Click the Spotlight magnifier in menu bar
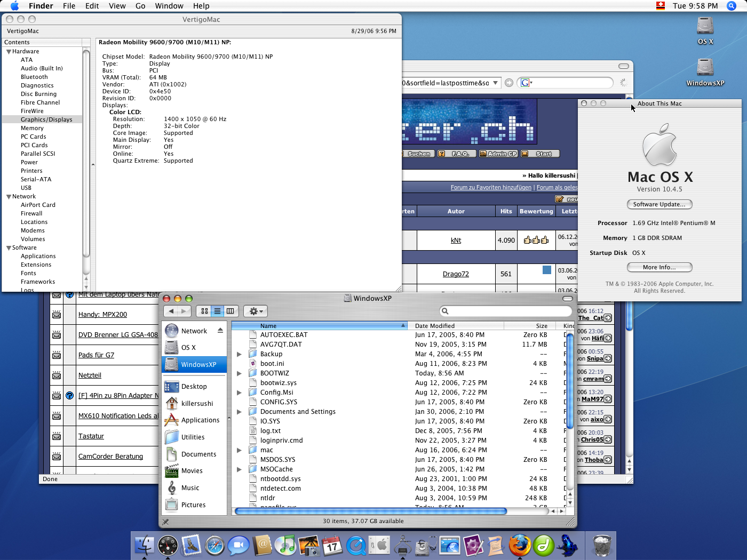 tap(732, 6)
